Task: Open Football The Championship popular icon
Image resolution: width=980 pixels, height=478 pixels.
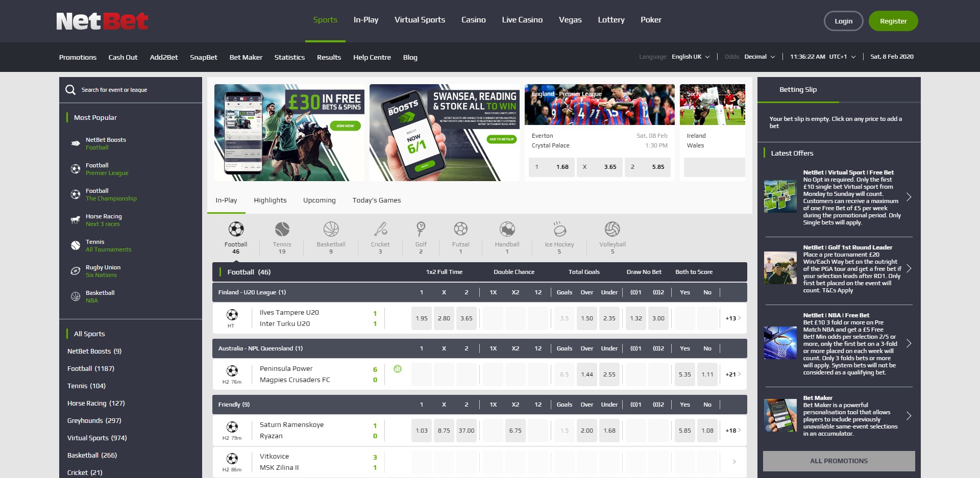Action: 76,194
